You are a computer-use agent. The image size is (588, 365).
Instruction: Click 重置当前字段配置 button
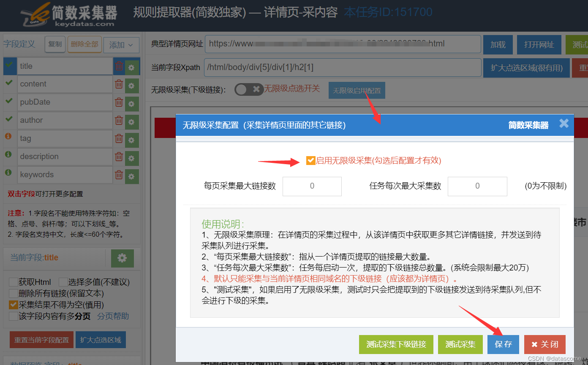[41, 340]
